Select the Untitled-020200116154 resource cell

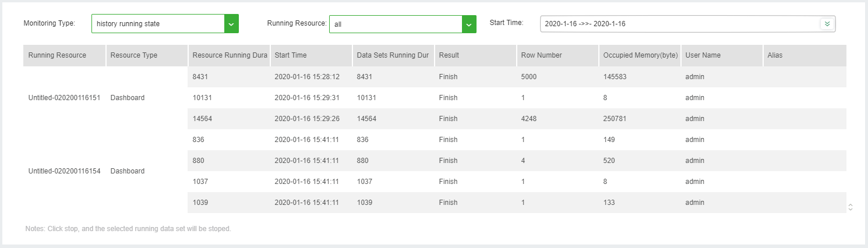pos(64,171)
